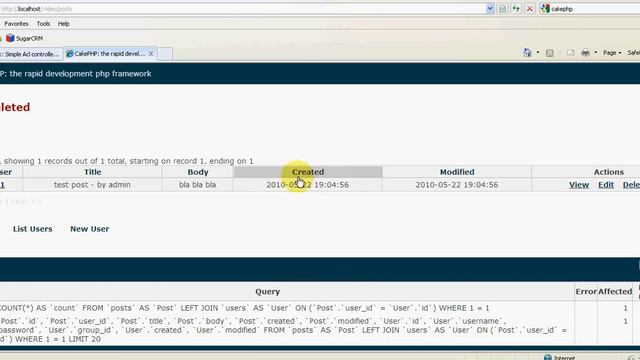Open the SugarCRM bookmark

coord(24,38)
